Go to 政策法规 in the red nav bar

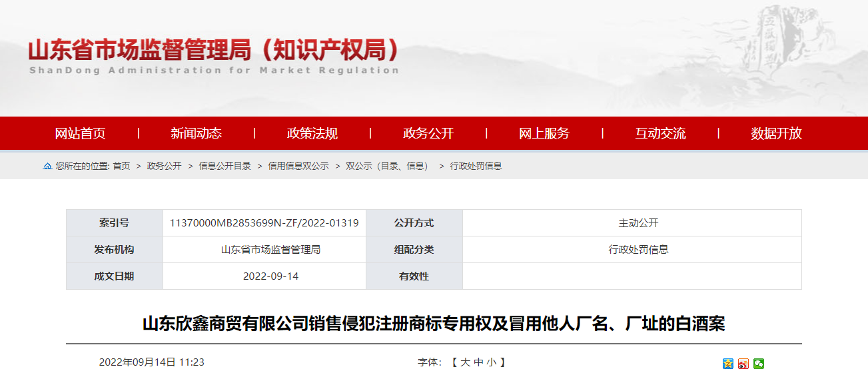click(x=312, y=133)
